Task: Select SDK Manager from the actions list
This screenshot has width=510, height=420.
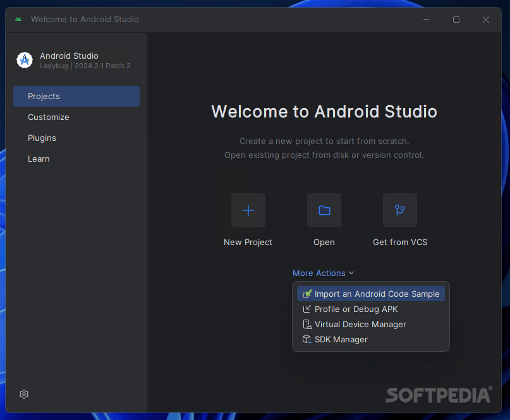Action: point(341,339)
